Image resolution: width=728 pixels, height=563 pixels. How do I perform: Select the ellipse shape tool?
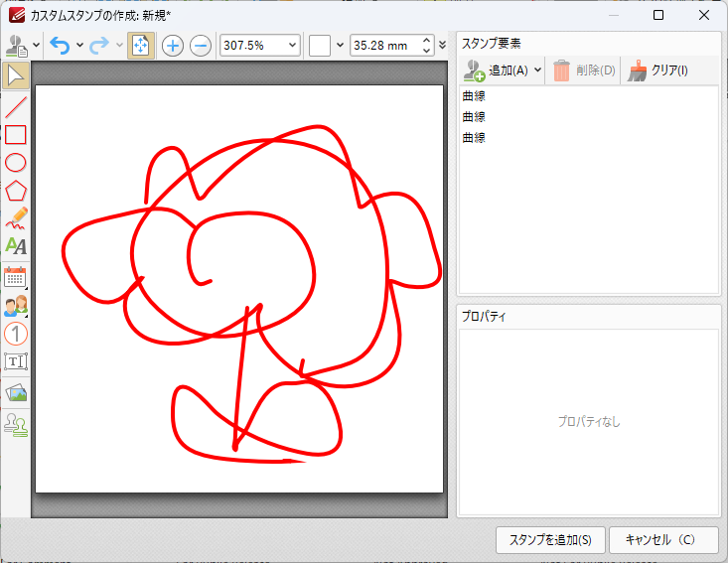16,163
